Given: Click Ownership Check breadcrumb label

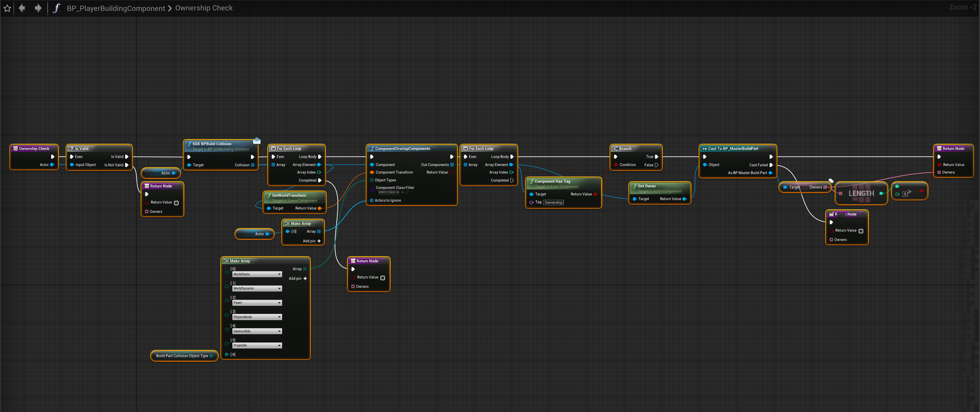Looking at the screenshot, I should click(203, 8).
